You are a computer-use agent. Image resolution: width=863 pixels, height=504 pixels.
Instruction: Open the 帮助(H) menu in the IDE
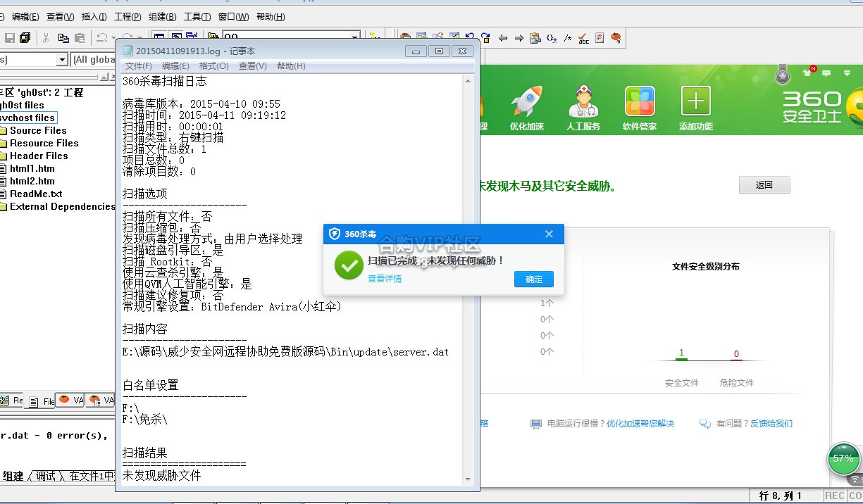pos(271,17)
